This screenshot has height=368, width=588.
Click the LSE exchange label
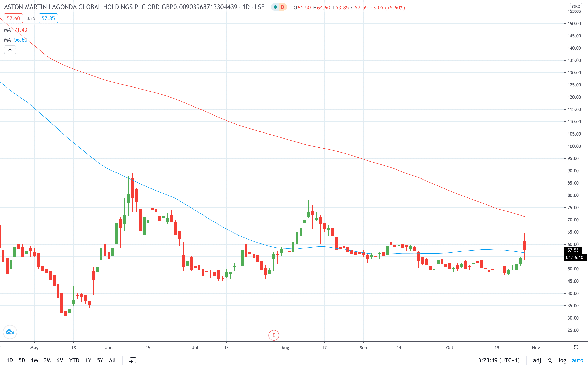[259, 7]
